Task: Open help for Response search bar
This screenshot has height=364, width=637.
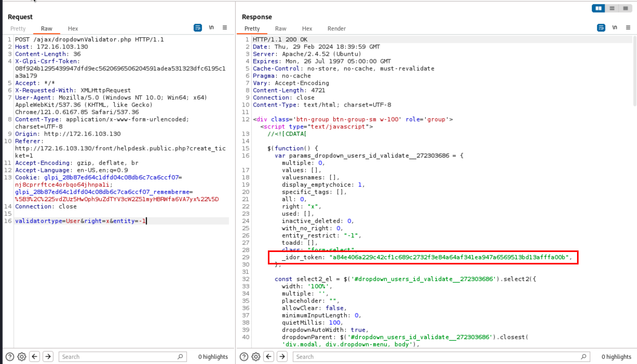Action: pyautogui.click(x=244, y=357)
